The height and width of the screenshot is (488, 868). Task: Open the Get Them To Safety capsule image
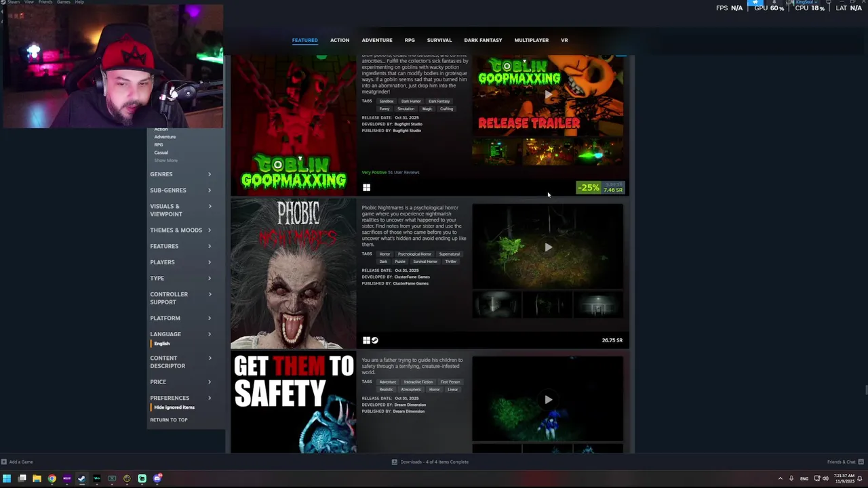[294, 402]
